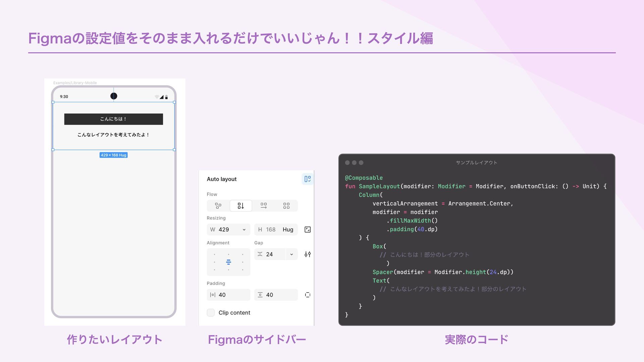Enable the Clip content checkbox

click(211, 313)
